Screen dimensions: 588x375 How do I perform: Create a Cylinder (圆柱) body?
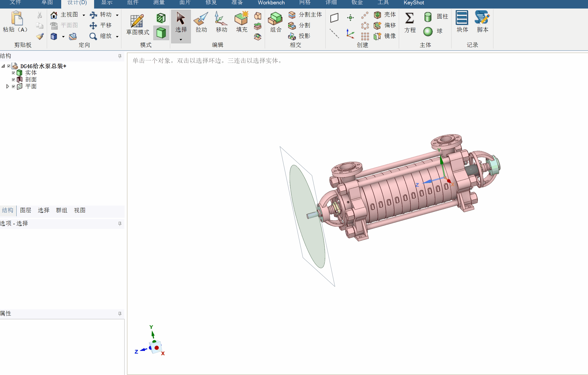[x=436, y=17]
